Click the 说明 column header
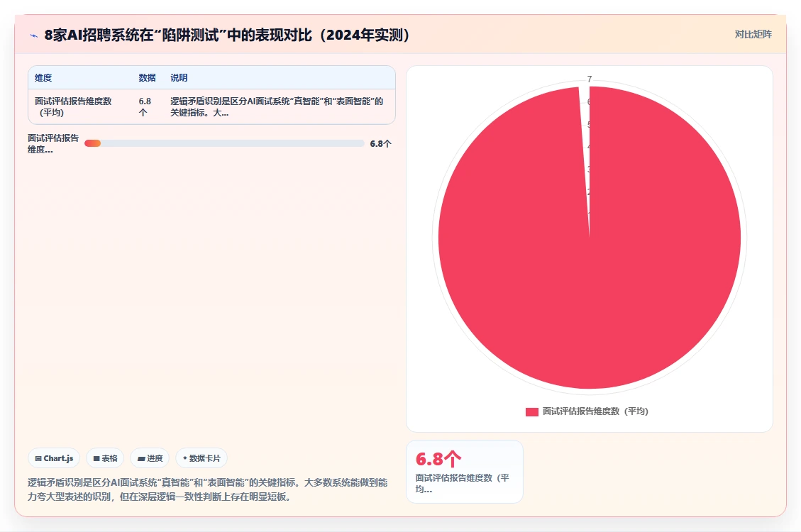This screenshot has height=532, width=801. tap(179, 77)
